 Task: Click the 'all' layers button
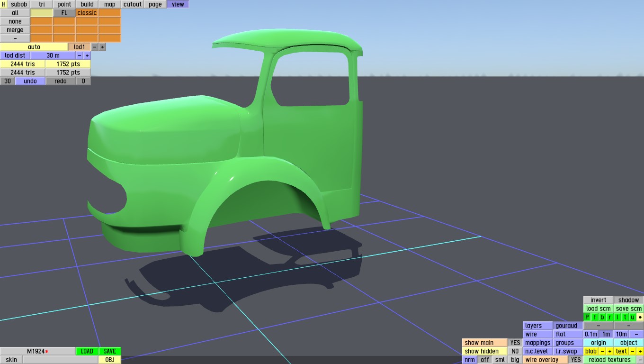15,13
